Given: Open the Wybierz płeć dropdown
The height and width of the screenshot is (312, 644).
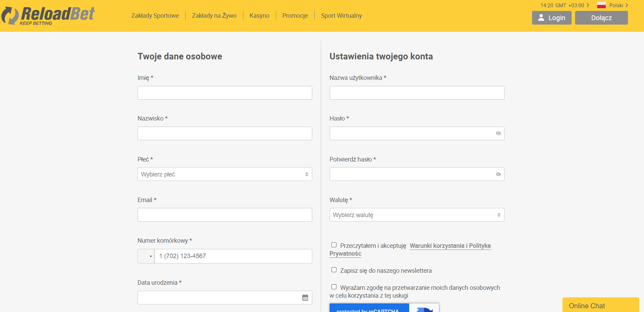Looking at the screenshot, I should click(x=224, y=174).
